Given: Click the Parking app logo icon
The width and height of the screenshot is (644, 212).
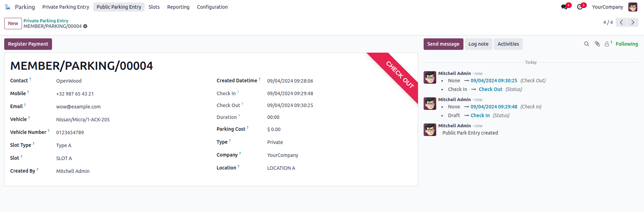Looking at the screenshot, I should point(8,7).
